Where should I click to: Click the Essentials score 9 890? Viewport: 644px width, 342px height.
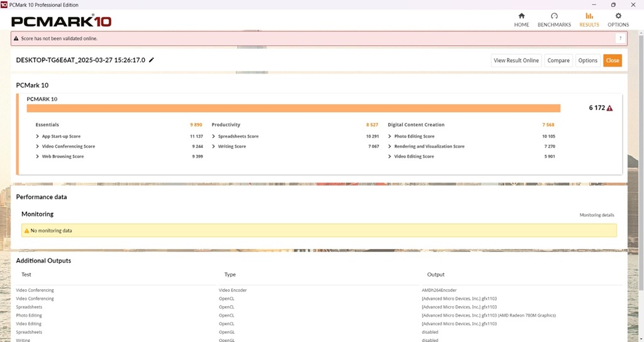coord(196,125)
